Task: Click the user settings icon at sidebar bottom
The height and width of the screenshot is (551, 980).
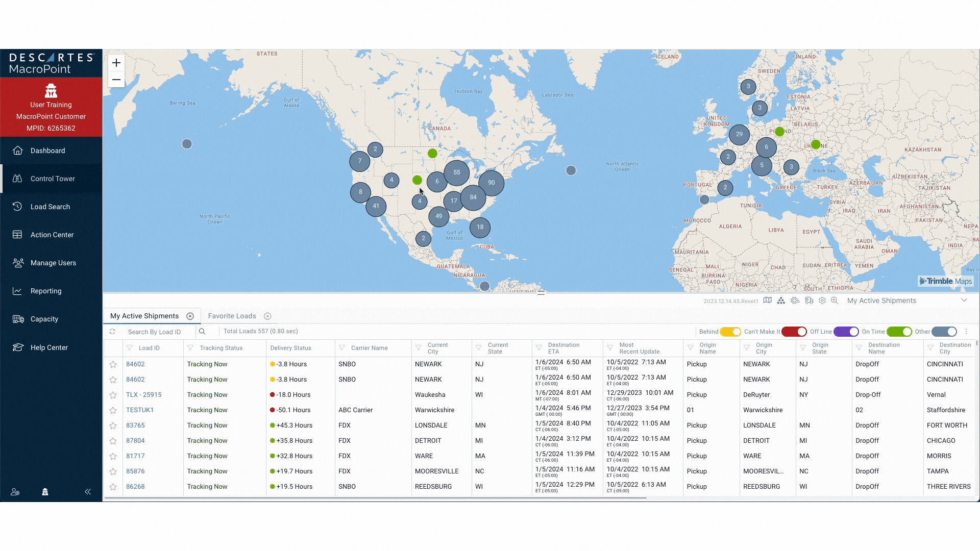Action: click(x=15, y=492)
